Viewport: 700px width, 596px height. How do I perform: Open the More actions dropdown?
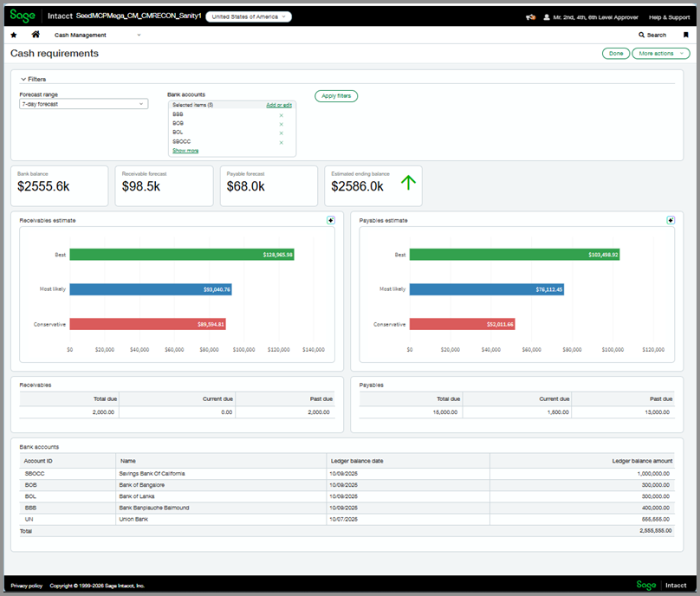(660, 54)
